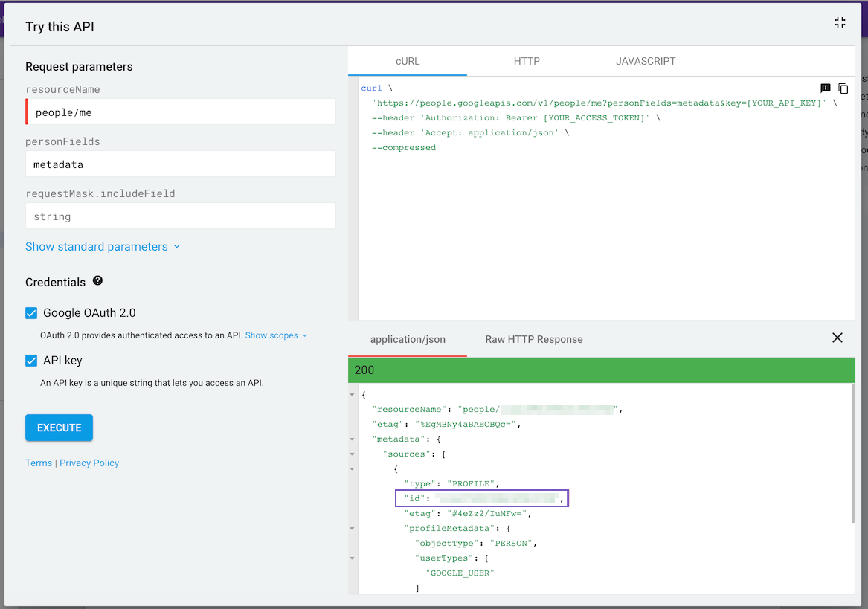Click the Request parameters heading

[x=79, y=66]
